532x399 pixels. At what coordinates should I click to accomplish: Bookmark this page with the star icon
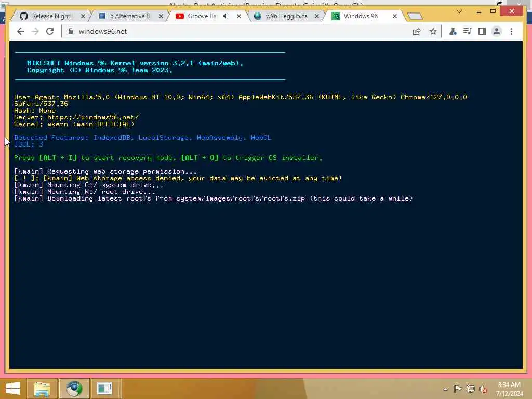433,32
